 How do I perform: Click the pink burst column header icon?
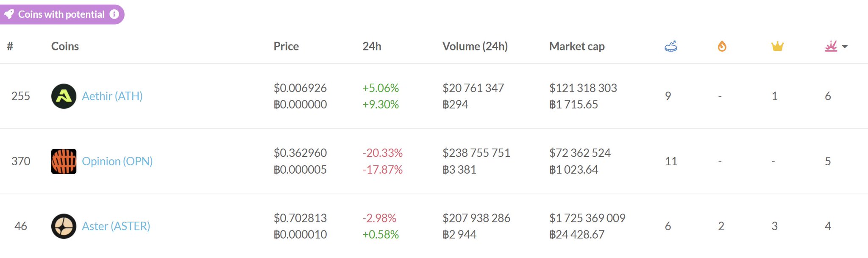pos(831,46)
